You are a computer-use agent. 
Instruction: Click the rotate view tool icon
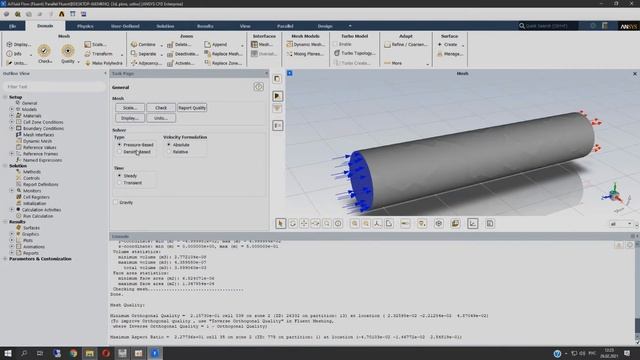[292, 223]
